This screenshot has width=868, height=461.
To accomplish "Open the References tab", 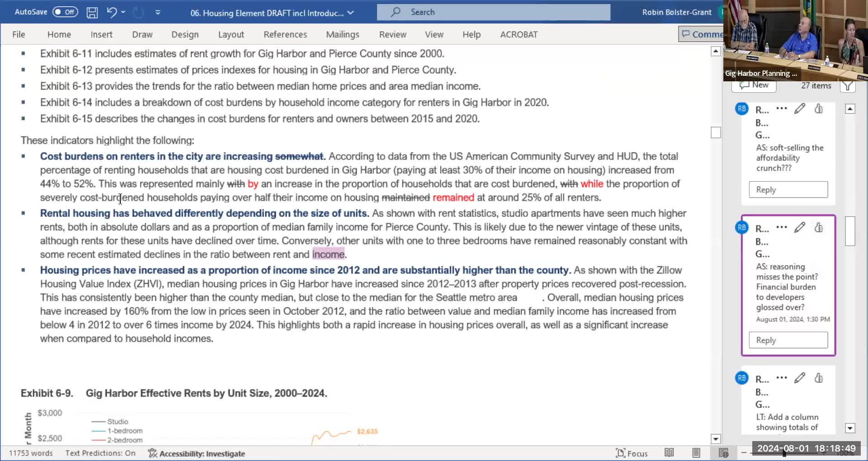I will tap(285, 34).
